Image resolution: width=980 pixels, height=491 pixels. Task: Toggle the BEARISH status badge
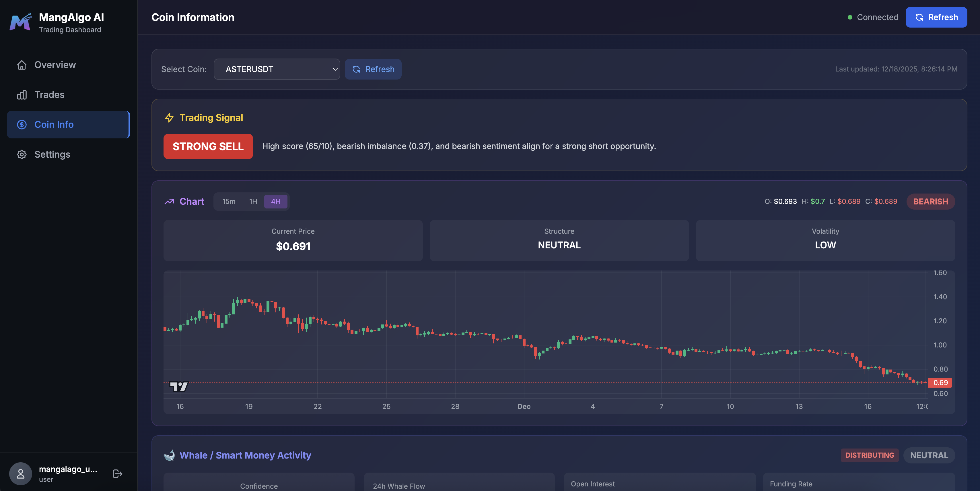click(931, 201)
